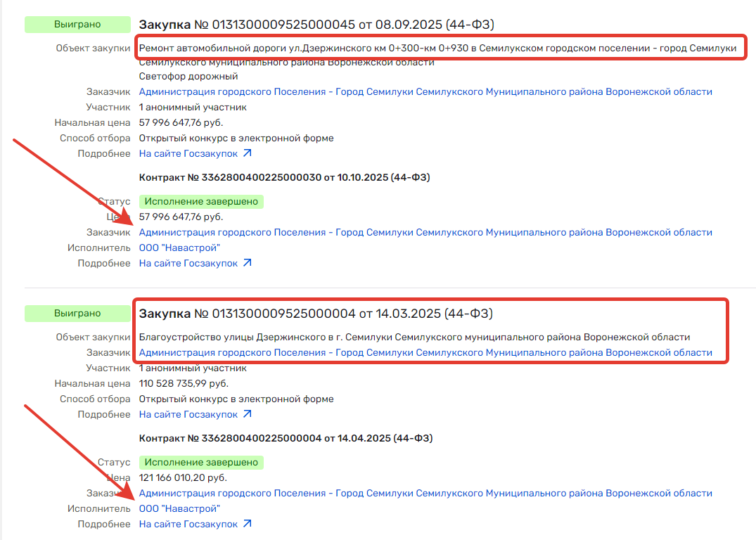Click "Выиграно" badge of purchase №0131300009525000045
The image size is (756, 540).
[77, 25]
